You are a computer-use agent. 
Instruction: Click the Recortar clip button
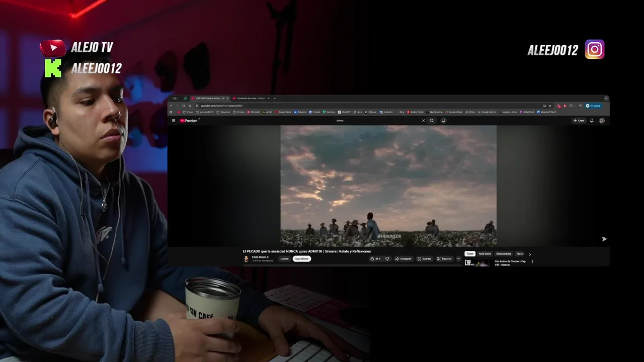[444, 259]
